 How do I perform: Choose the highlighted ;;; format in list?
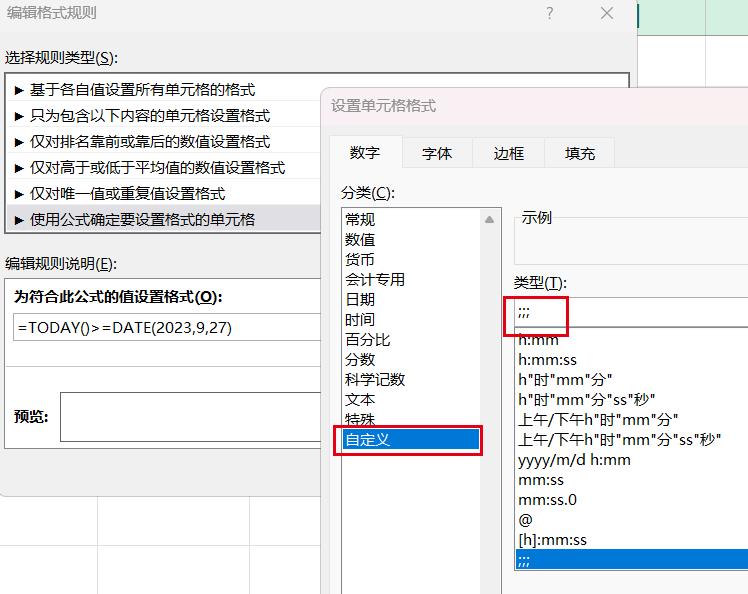[632, 560]
